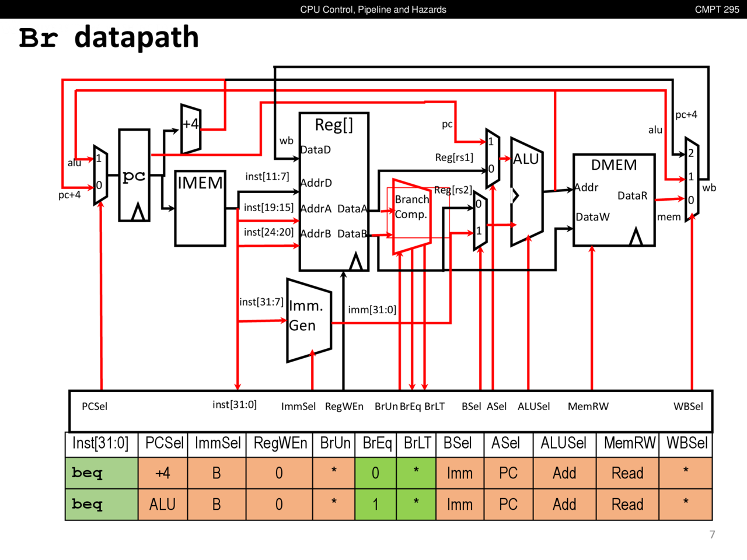Click the "Br datapath" slide title

[x=109, y=37]
